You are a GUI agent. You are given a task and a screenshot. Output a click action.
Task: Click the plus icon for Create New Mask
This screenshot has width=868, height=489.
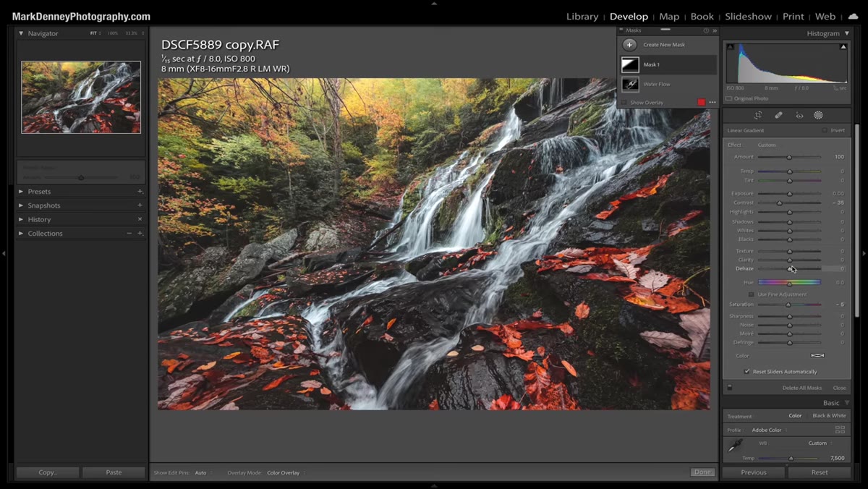(x=630, y=45)
